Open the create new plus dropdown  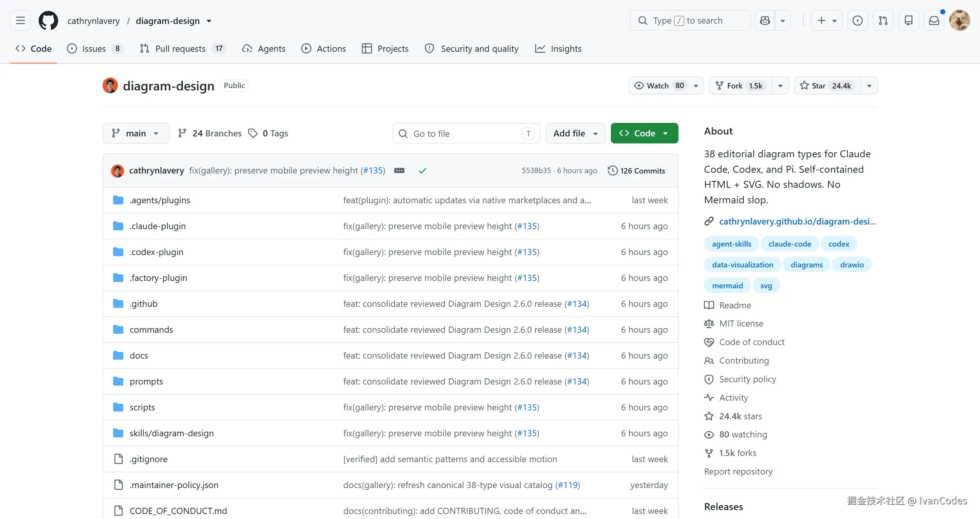827,20
